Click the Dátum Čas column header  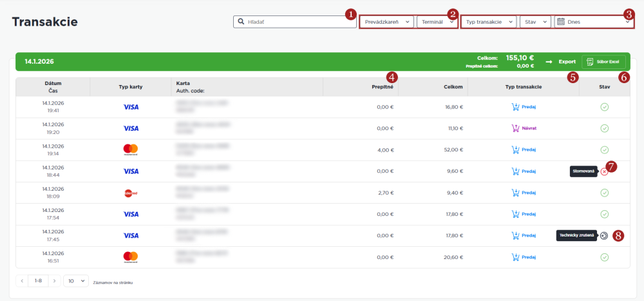[x=53, y=87]
